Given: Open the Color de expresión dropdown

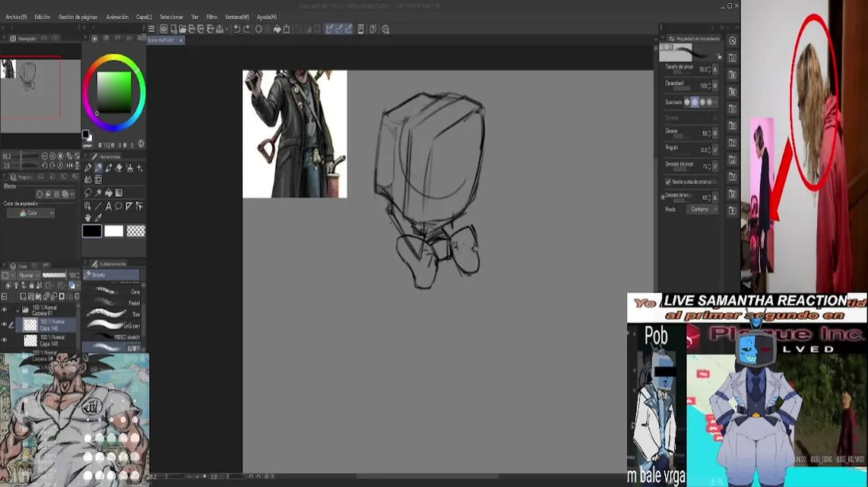Looking at the screenshot, I should click(31, 213).
